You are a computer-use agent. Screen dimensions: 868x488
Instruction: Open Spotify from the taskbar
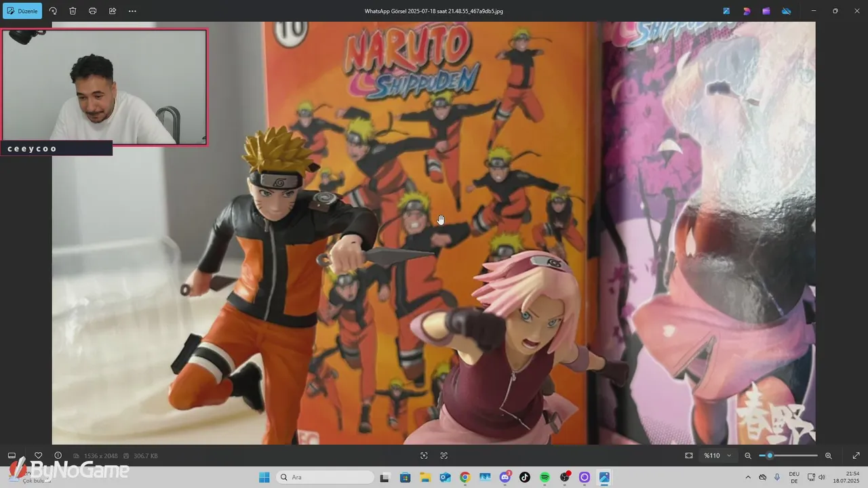coord(545,477)
